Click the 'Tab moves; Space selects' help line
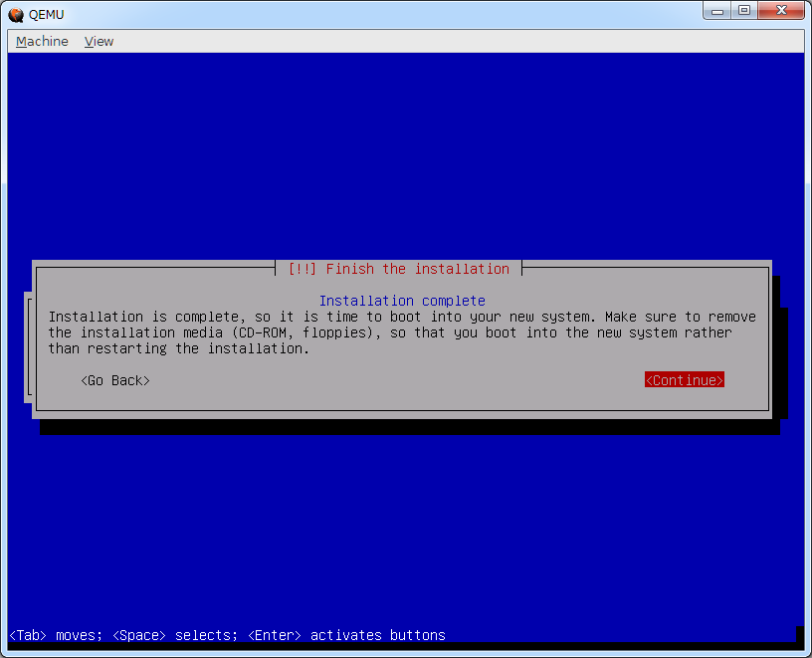The width and height of the screenshot is (812, 658). [227, 635]
